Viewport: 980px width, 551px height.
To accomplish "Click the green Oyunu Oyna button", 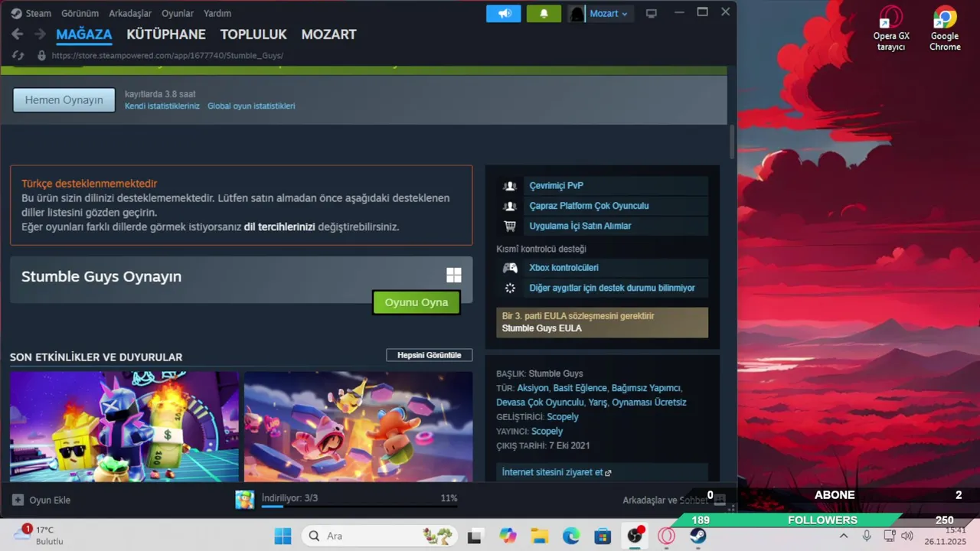I will tap(416, 302).
